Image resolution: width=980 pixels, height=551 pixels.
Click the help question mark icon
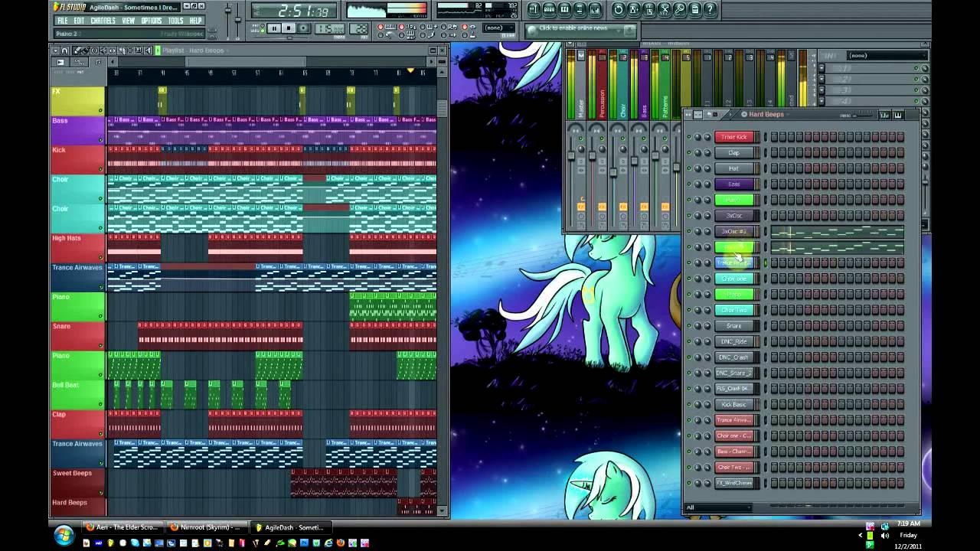coord(710,9)
